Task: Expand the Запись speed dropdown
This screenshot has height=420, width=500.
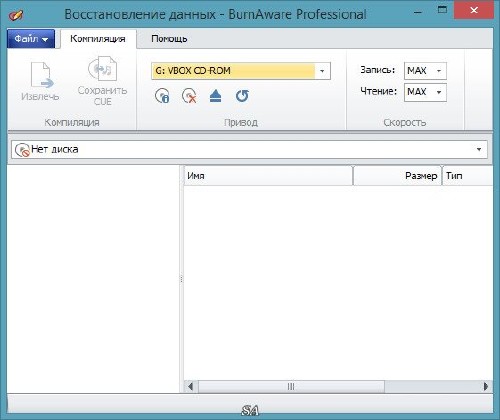Action: [425, 71]
